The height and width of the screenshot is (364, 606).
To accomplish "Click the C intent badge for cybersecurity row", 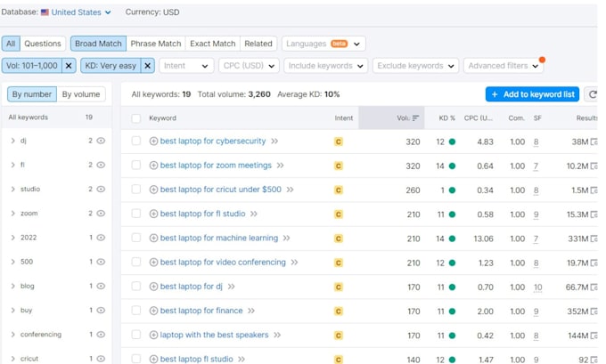I will [x=338, y=142].
